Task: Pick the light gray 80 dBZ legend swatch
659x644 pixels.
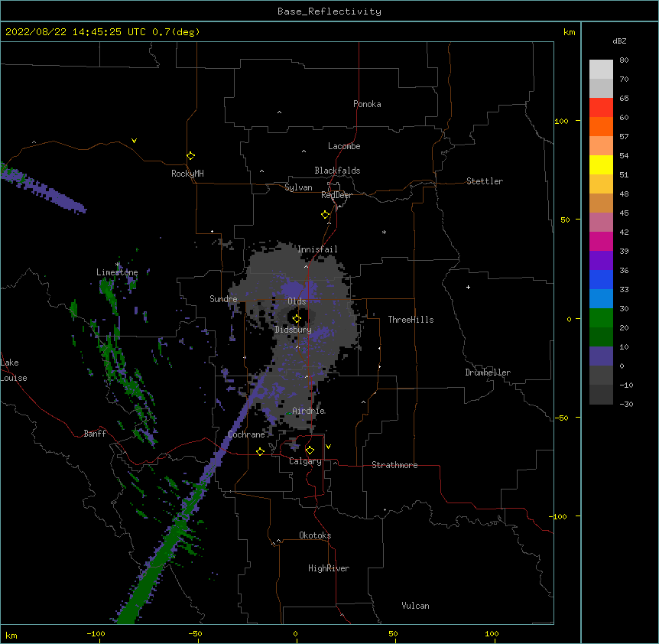Action: [601, 70]
